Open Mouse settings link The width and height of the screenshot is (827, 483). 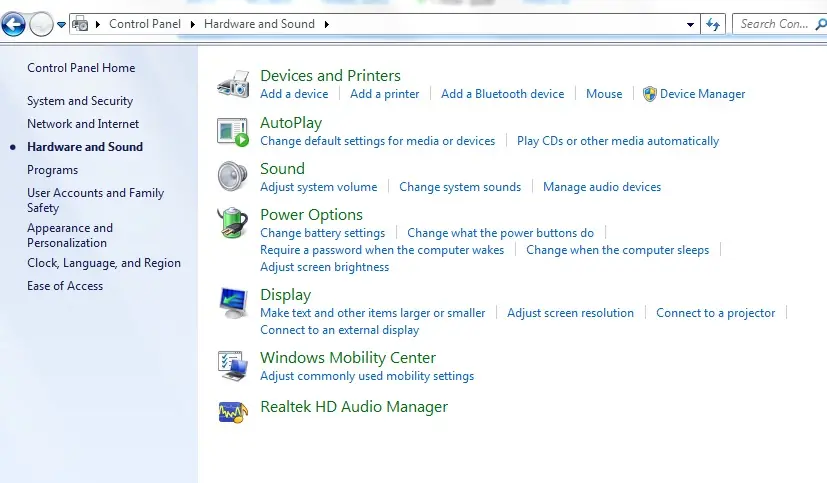coord(604,94)
